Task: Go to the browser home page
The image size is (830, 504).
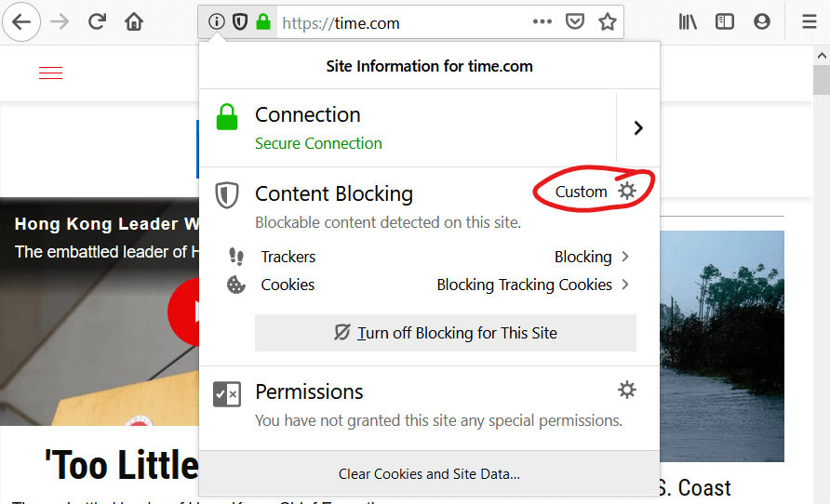Action: [x=135, y=22]
